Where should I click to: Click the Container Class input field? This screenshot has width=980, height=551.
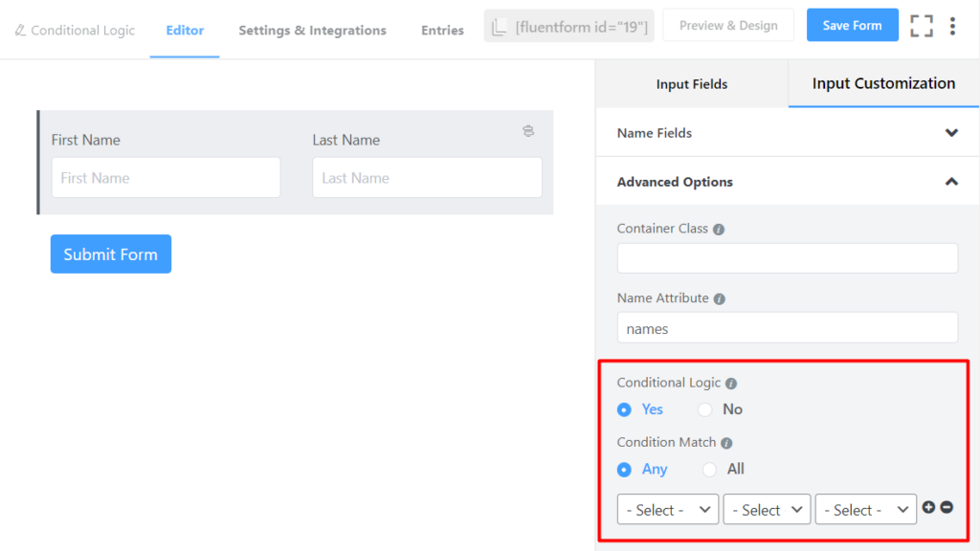tap(787, 258)
